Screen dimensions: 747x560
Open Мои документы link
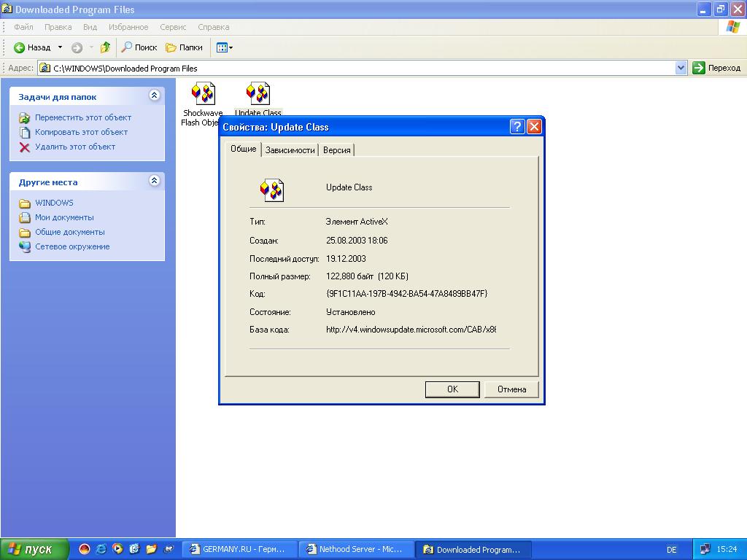[x=64, y=217]
